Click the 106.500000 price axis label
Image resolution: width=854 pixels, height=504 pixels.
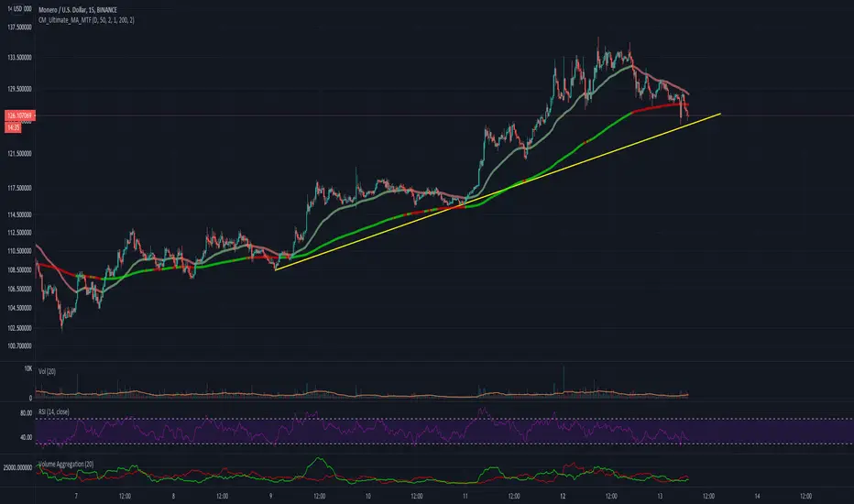19,290
